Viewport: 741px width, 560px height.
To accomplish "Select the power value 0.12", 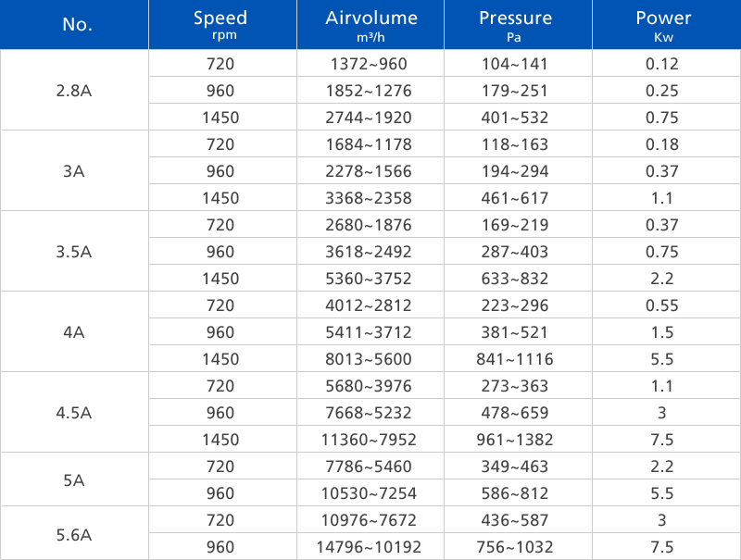I will pyautogui.click(x=663, y=64).
